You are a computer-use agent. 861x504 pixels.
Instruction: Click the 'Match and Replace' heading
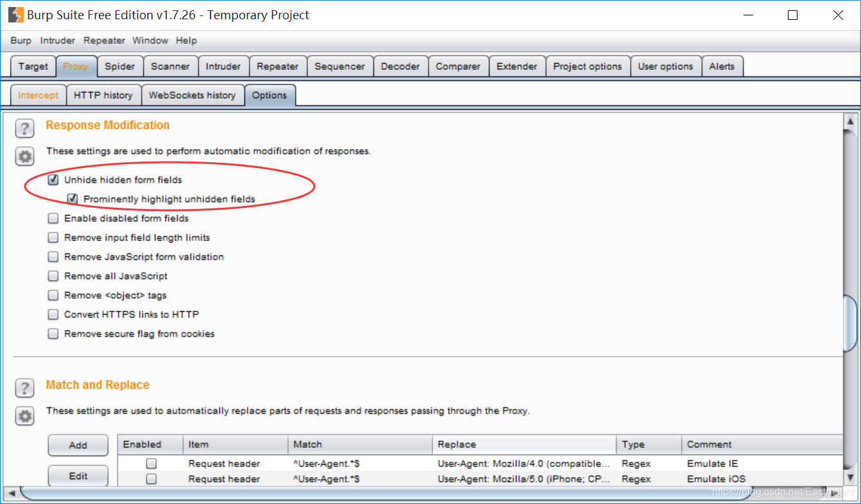click(98, 385)
